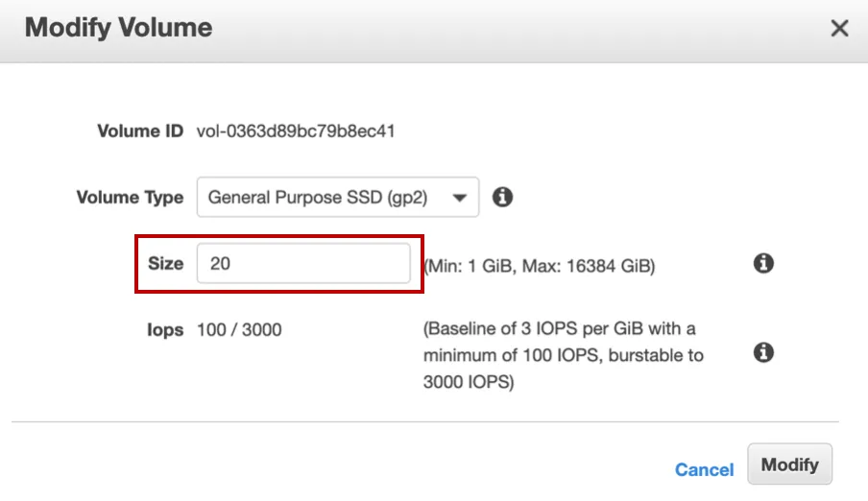Click the Volume Type label
The width and height of the screenshot is (868, 501).
point(130,198)
